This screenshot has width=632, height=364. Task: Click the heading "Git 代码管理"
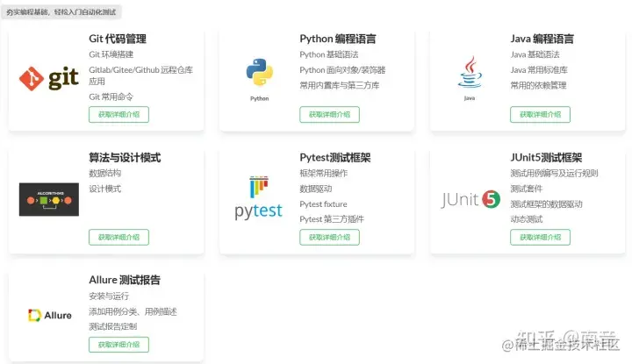[118, 39]
